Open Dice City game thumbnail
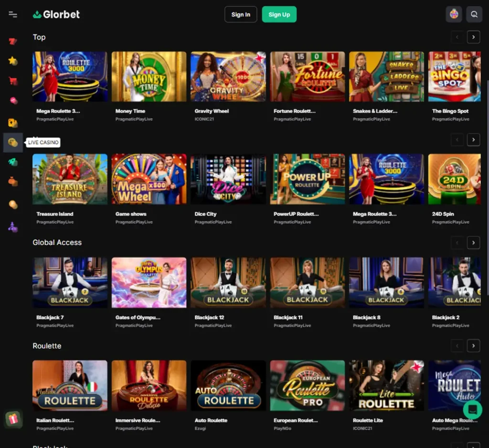The image size is (489, 448). pyautogui.click(x=228, y=179)
